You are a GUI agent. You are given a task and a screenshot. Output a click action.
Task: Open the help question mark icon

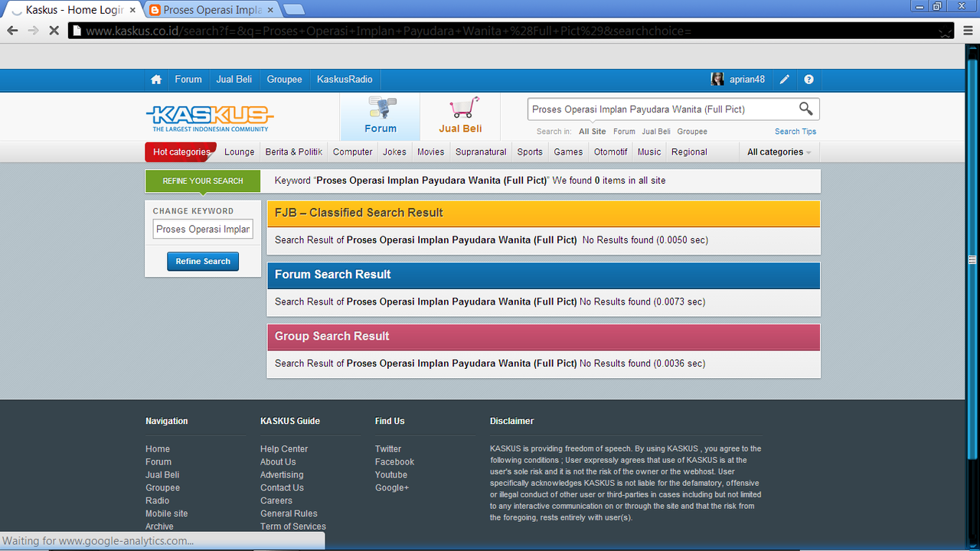tap(808, 80)
